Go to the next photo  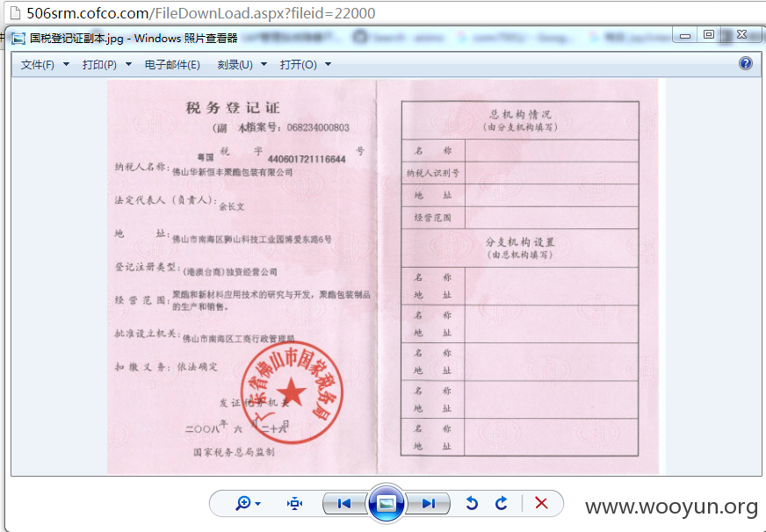click(x=428, y=503)
